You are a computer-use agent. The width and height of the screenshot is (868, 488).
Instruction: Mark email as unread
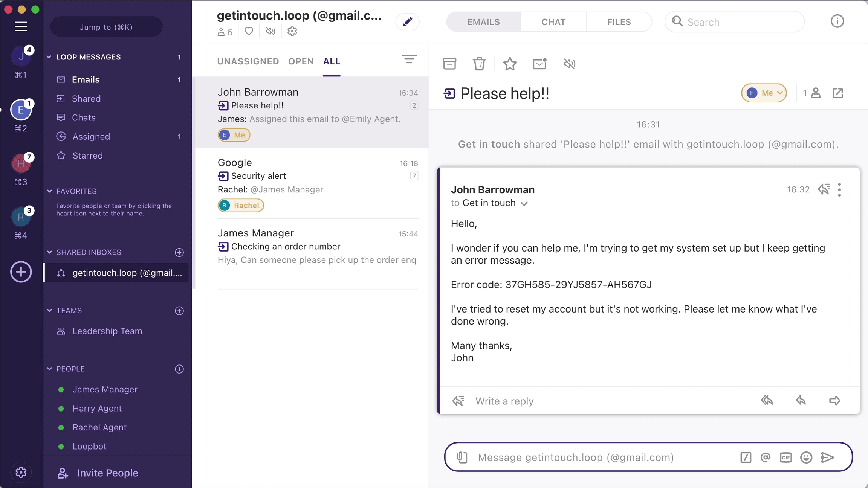[x=539, y=64]
